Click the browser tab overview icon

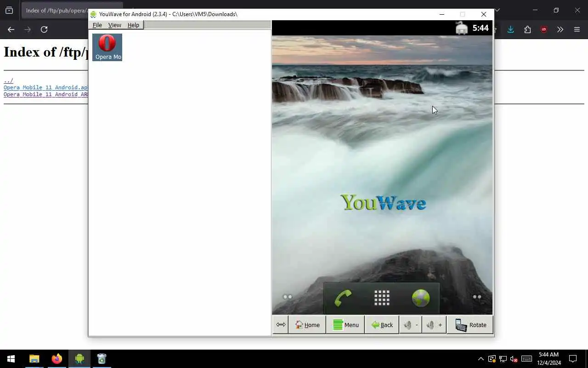click(9, 10)
